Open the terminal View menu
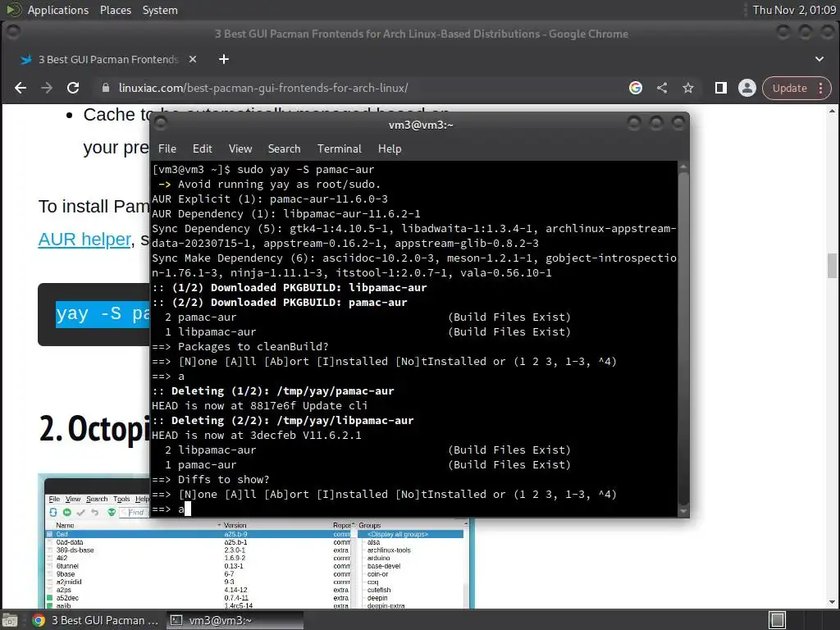 point(240,148)
